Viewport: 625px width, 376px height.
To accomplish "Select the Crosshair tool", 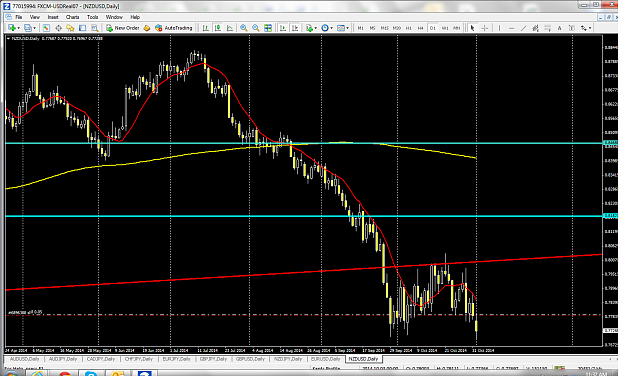I will 485,28.
